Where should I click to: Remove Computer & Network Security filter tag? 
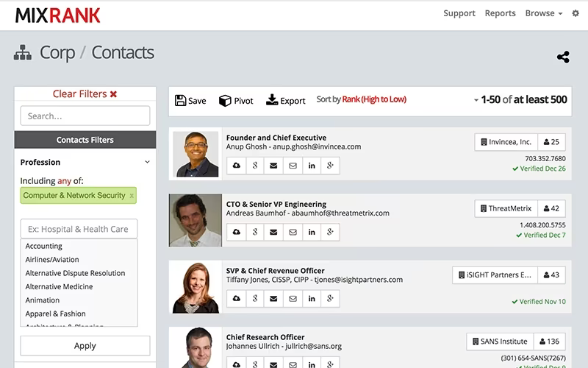point(132,196)
